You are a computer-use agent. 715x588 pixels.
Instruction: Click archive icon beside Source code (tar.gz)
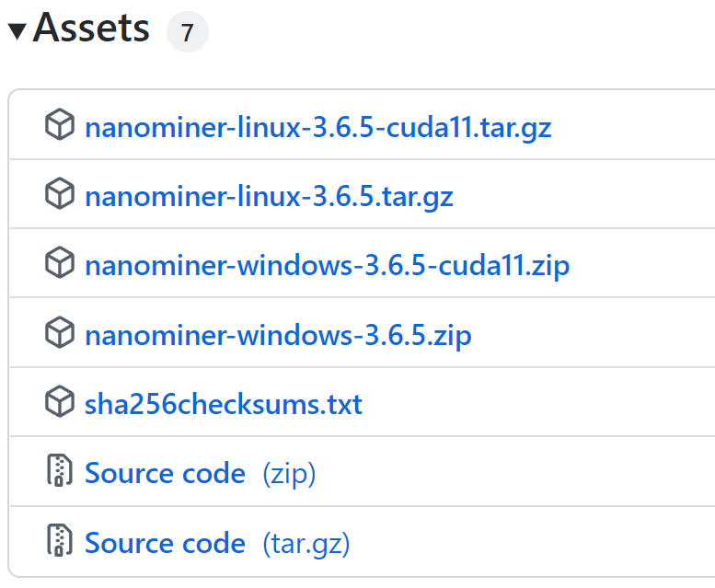point(60,541)
